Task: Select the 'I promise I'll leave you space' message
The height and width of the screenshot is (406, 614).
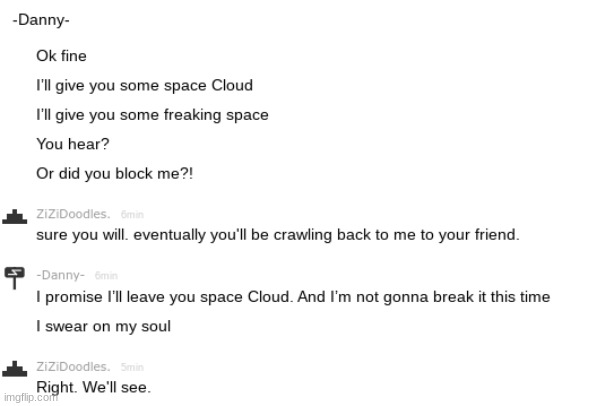Action: tap(293, 297)
